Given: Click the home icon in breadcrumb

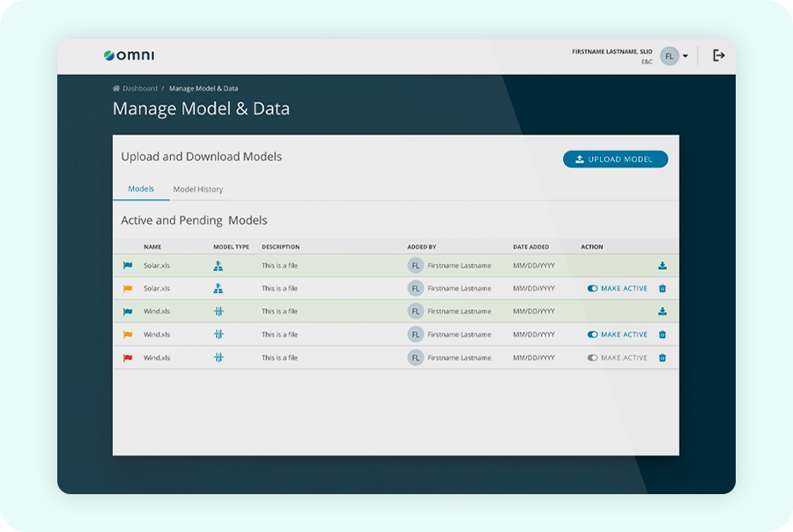Looking at the screenshot, I should click(x=115, y=88).
